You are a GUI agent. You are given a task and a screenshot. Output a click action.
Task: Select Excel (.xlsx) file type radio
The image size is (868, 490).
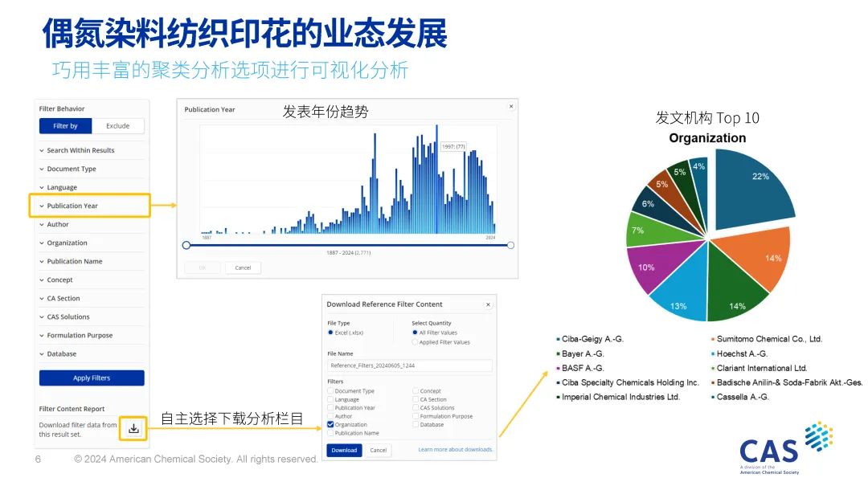pos(330,333)
